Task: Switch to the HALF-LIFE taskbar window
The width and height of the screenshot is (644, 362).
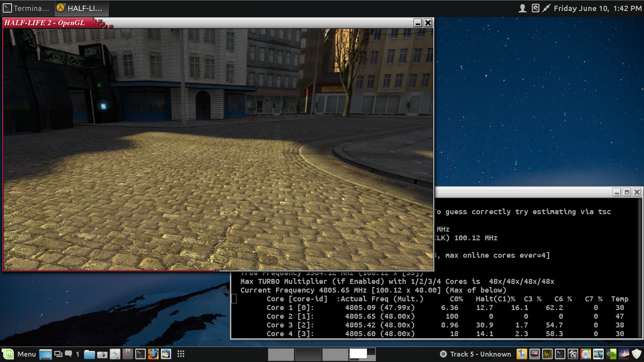Action: [82, 8]
